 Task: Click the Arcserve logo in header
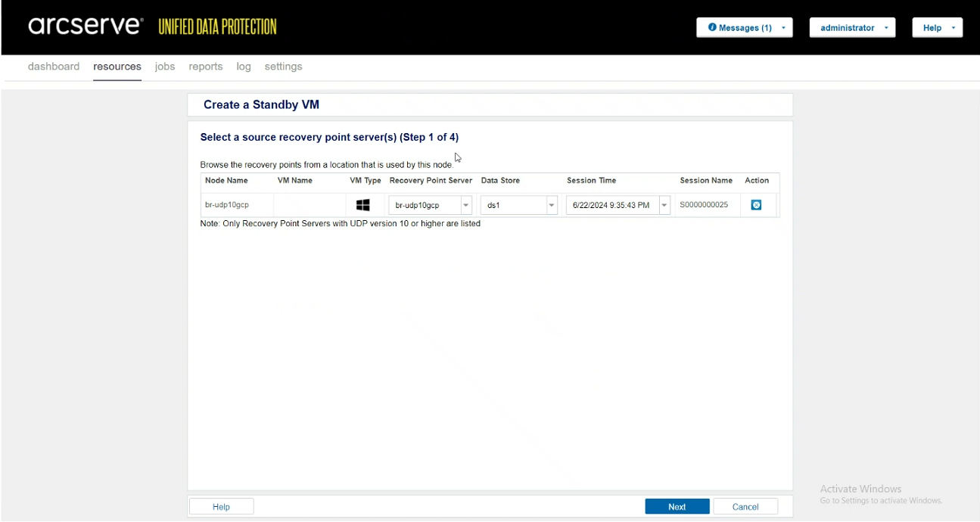pyautogui.click(x=86, y=26)
